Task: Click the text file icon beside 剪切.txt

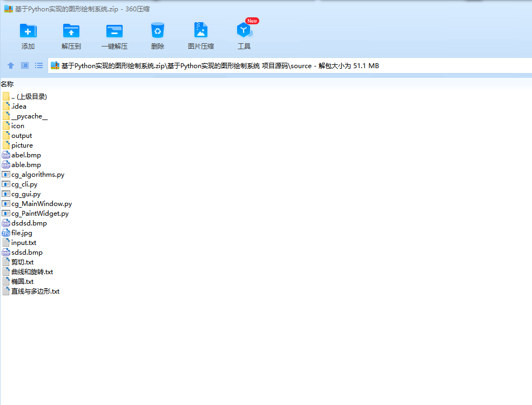Action: point(6,262)
